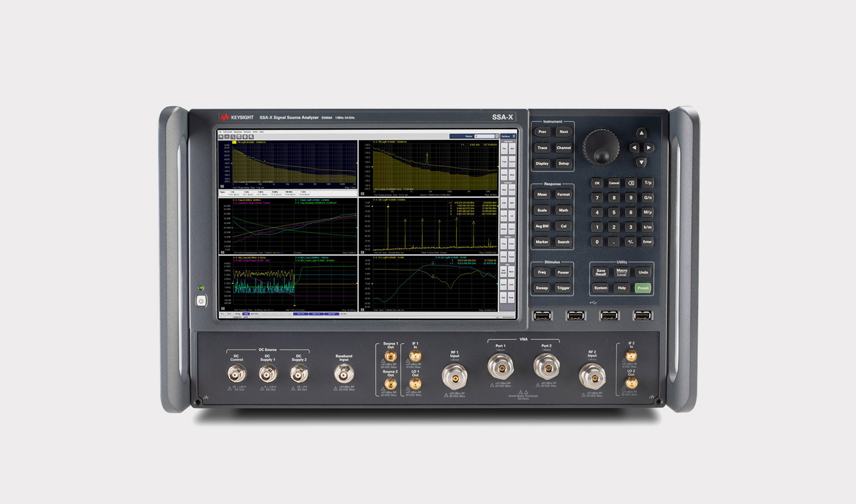
Task: Open the Marker number selector
Action: pos(497,136)
